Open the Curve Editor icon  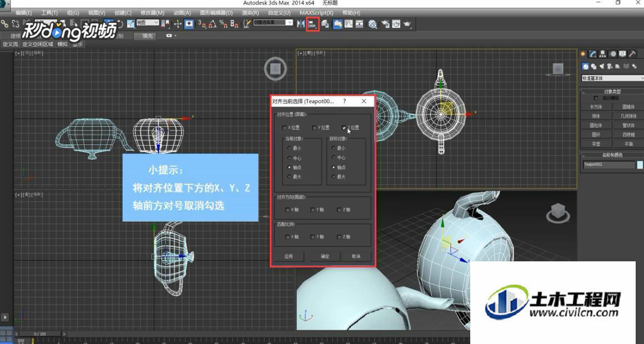pyautogui.click(x=349, y=24)
